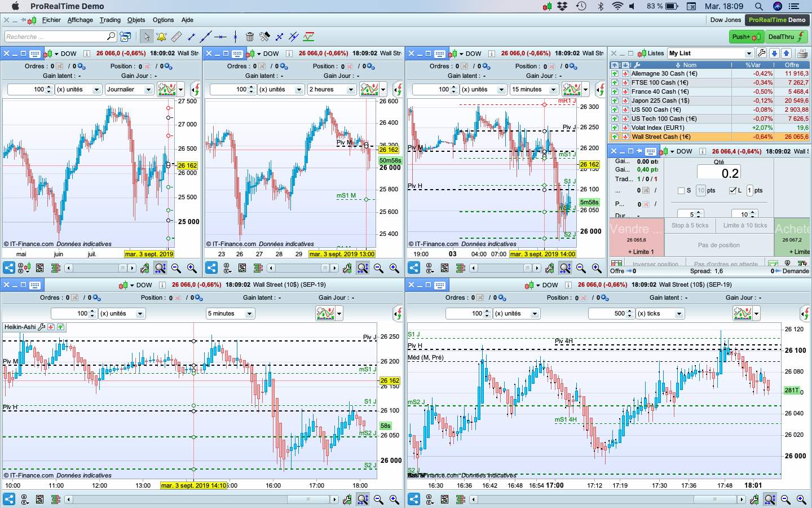Image resolution: width=812 pixels, height=508 pixels.
Task: Click the trash can delete-objects icon
Action: [x=250, y=37]
